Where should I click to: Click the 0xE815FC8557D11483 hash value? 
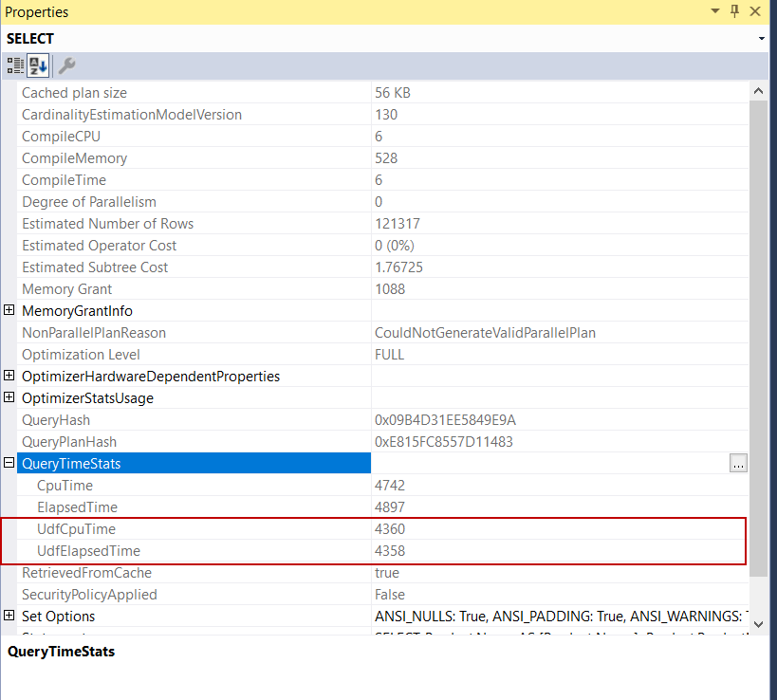[443, 441]
